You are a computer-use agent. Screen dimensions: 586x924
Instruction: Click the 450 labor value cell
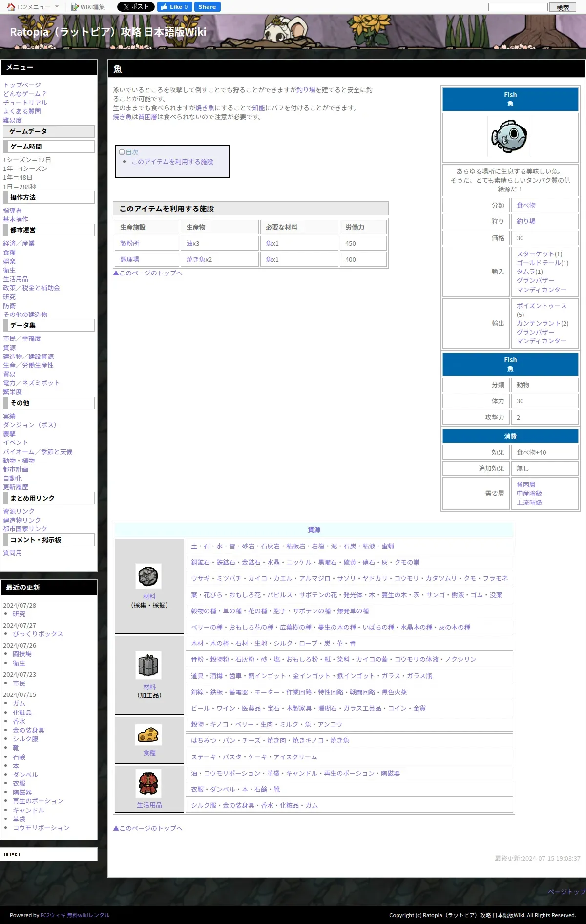point(363,243)
